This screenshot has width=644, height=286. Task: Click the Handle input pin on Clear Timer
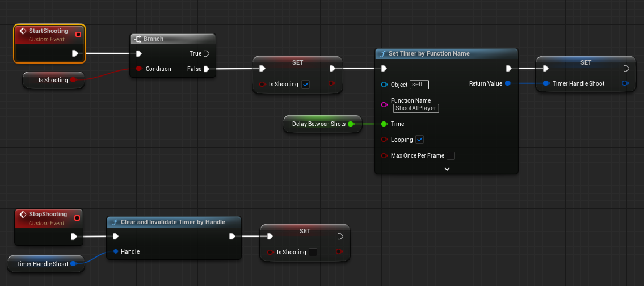tap(115, 251)
